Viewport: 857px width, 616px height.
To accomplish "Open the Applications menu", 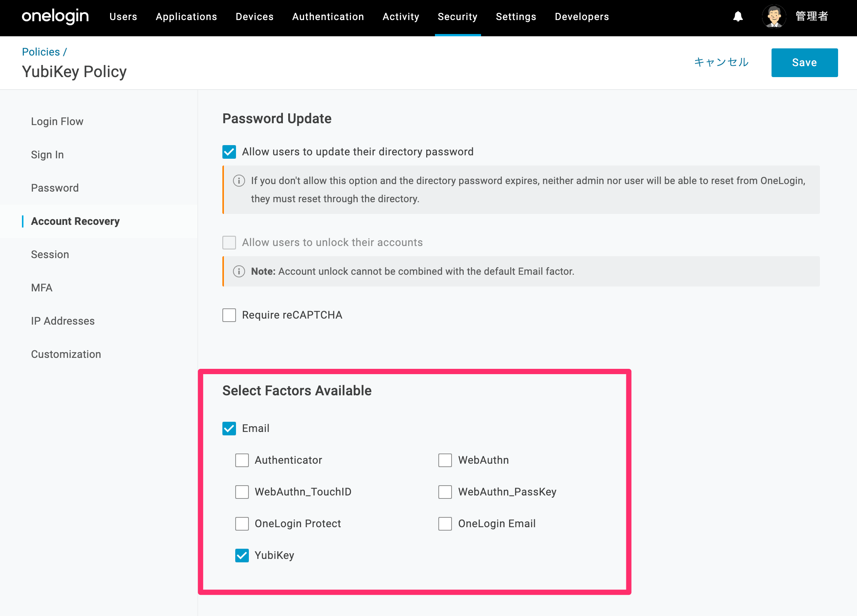I will tap(186, 17).
